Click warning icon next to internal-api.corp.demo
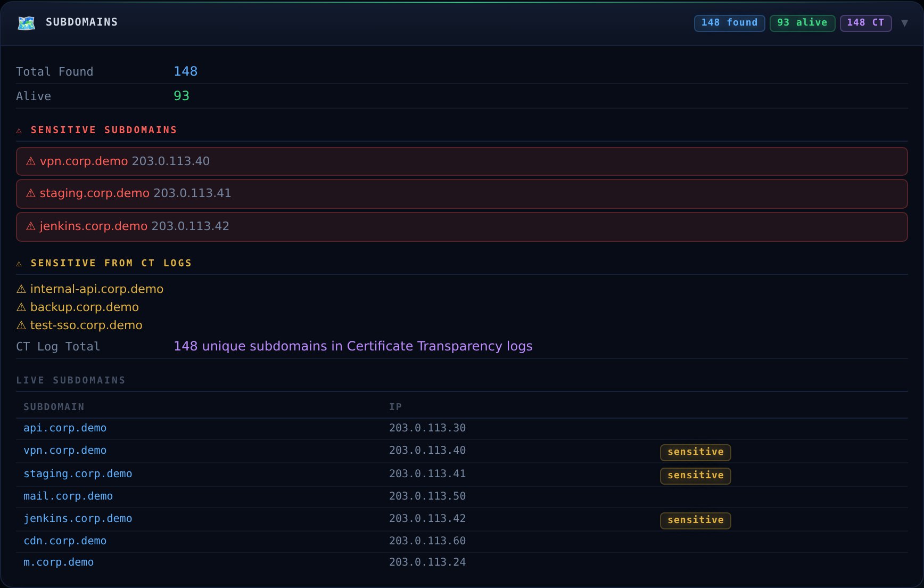The width and height of the screenshot is (924, 588). (21, 289)
